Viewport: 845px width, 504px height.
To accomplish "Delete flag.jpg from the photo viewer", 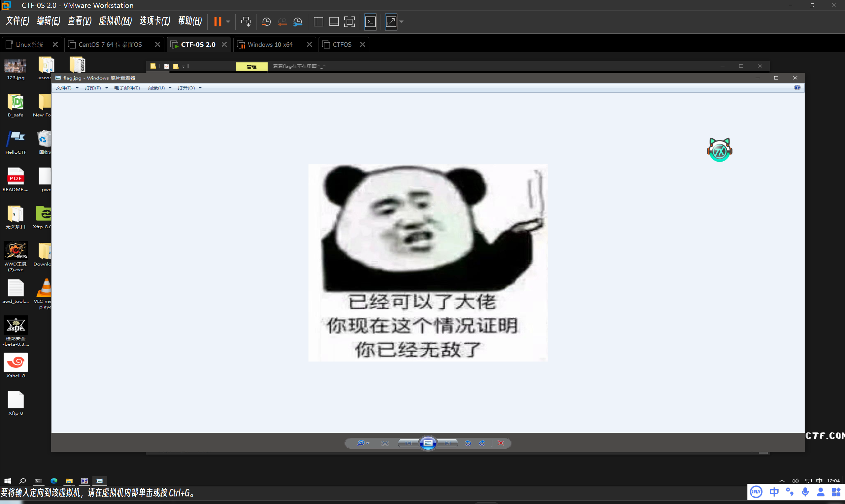I will [501, 443].
